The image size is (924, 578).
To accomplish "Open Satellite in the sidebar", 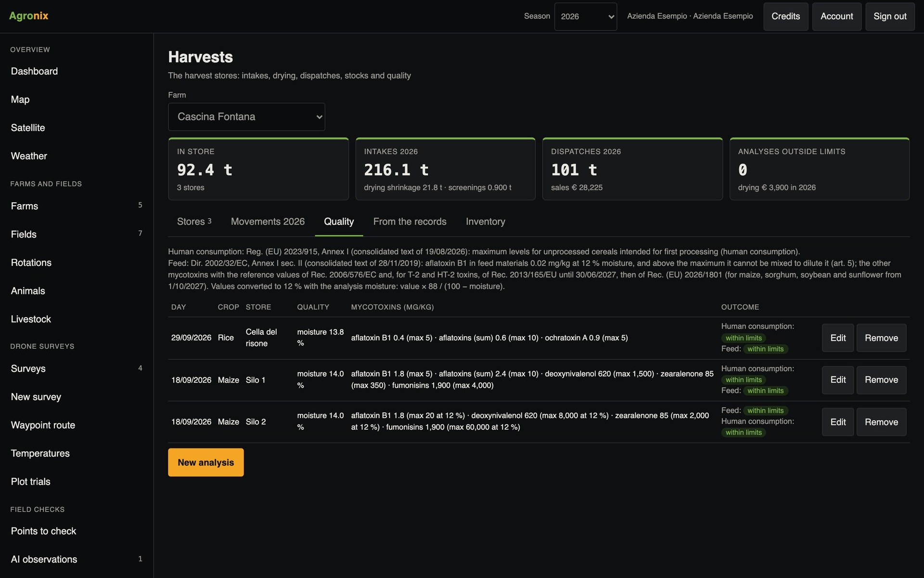I will tap(77, 128).
